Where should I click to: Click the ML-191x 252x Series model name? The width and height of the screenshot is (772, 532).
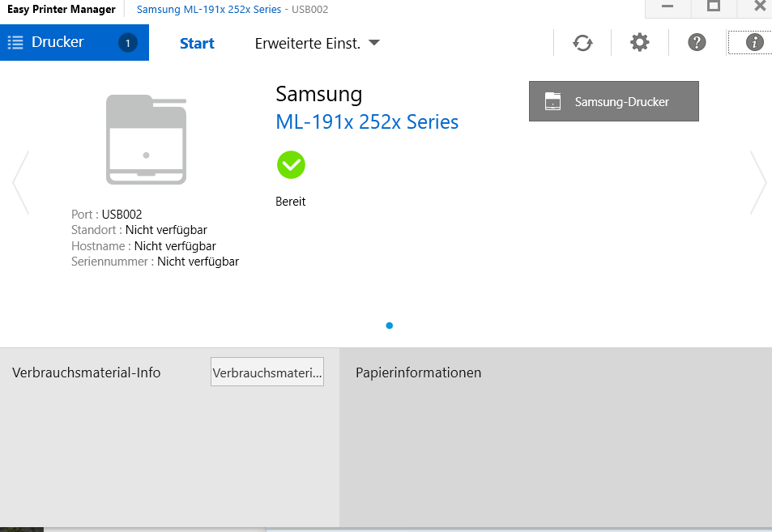367,122
